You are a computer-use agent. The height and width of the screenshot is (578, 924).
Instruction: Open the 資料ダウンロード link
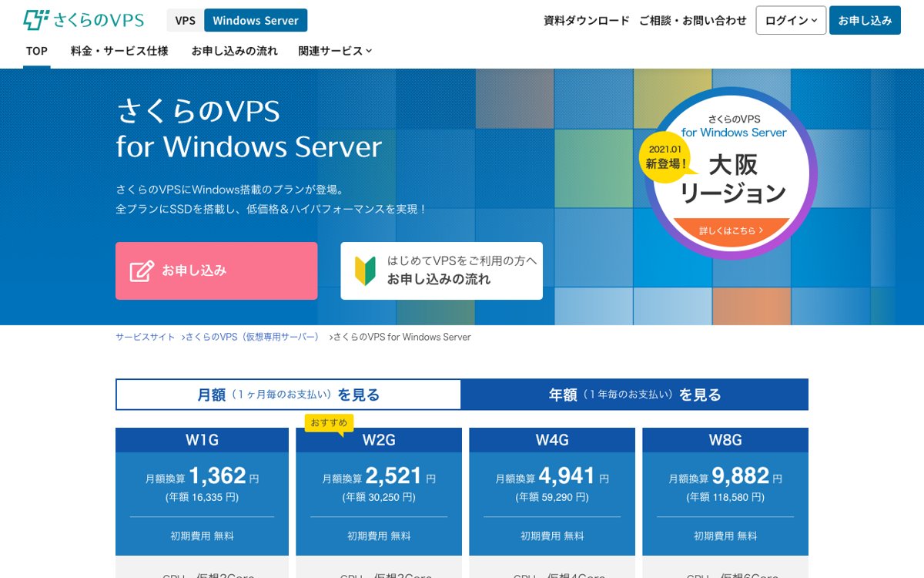coord(587,21)
